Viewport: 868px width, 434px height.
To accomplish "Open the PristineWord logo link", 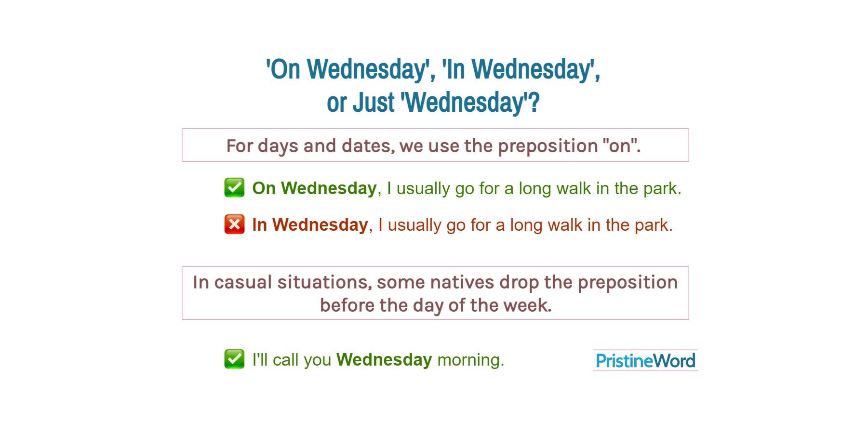I will (x=645, y=360).
